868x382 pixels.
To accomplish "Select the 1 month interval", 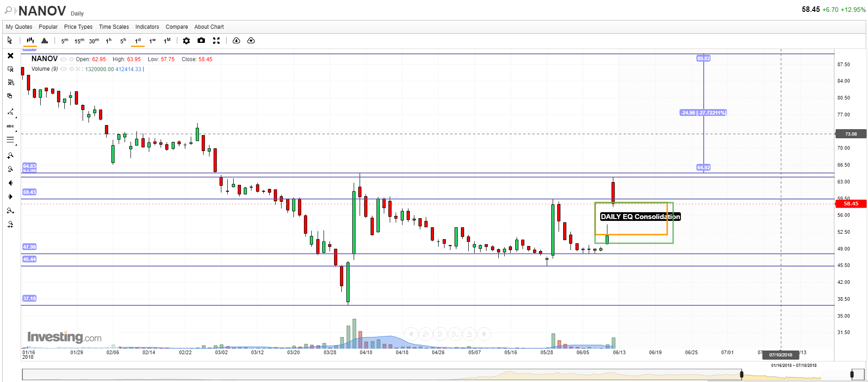I will (x=167, y=41).
